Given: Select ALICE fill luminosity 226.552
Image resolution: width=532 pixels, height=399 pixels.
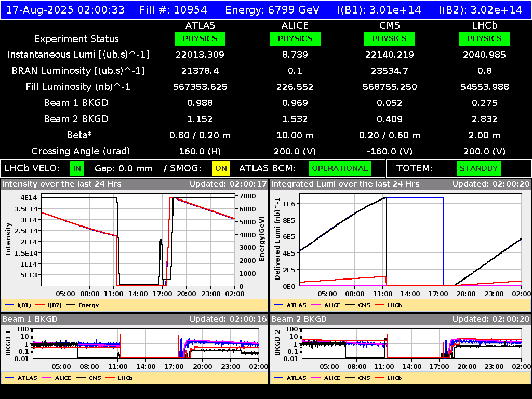Looking at the screenshot, I should 295,87.
